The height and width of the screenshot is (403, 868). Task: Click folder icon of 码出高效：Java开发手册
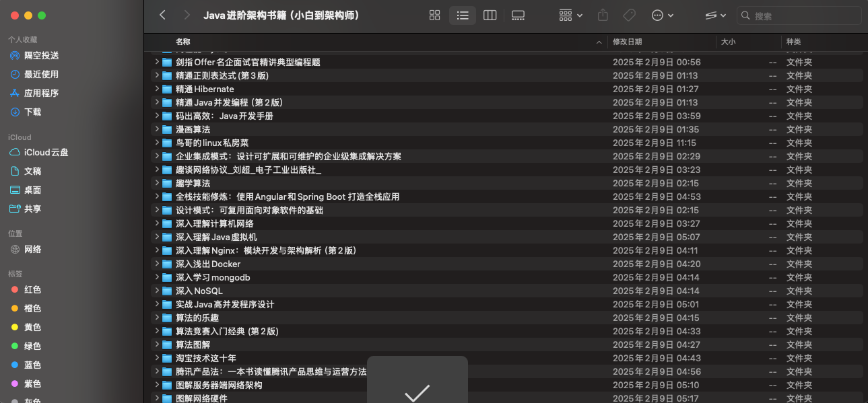tap(167, 116)
